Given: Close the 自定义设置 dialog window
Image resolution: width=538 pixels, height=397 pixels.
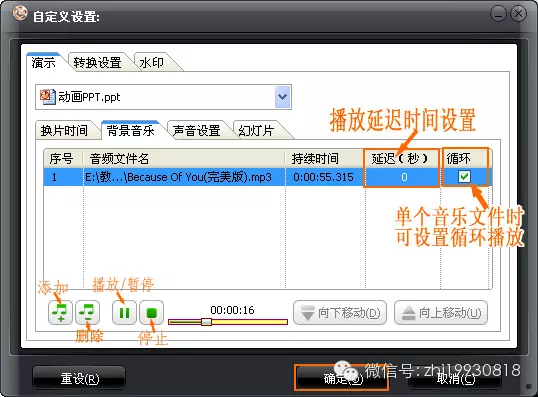Looking at the screenshot, I should tap(518, 14).
